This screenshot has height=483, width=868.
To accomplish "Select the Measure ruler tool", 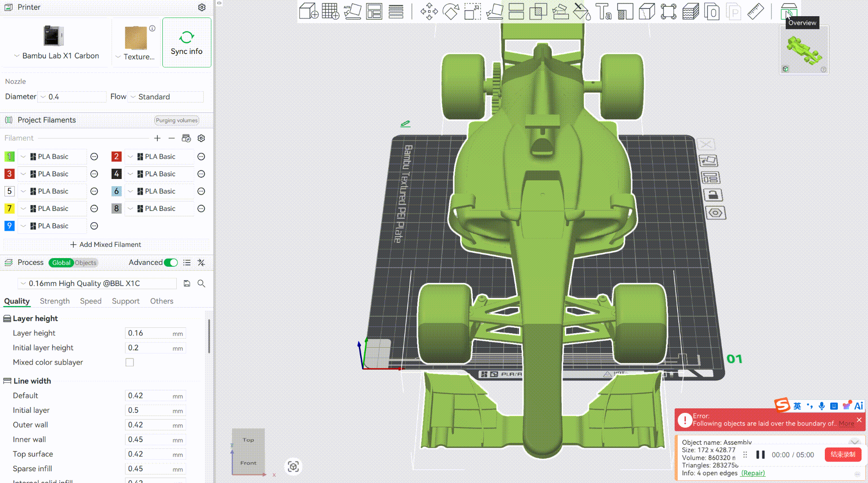I will pyautogui.click(x=756, y=11).
